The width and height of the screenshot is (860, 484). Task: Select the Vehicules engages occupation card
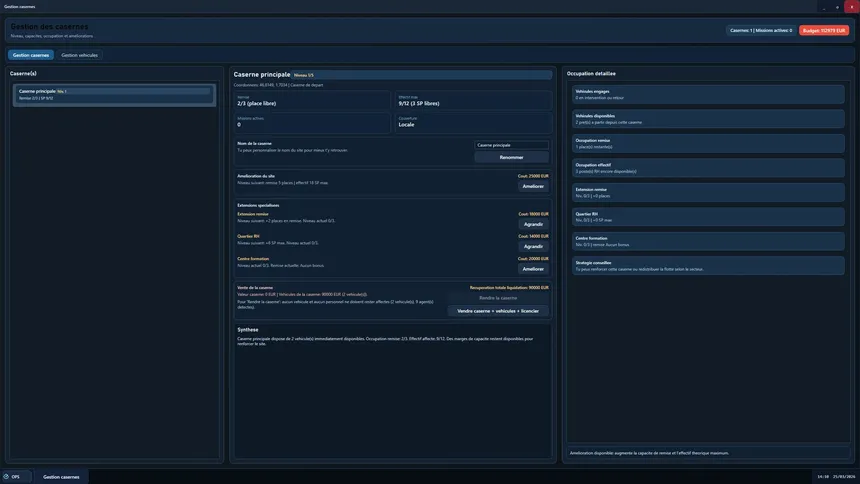(x=708, y=94)
